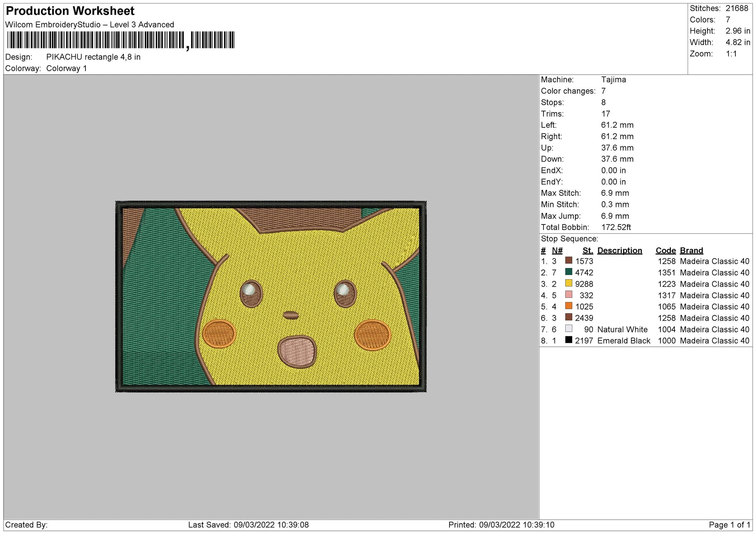This screenshot has height=534, width=756.
Task: Select the Natural White thread swatch
Action: (x=568, y=329)
